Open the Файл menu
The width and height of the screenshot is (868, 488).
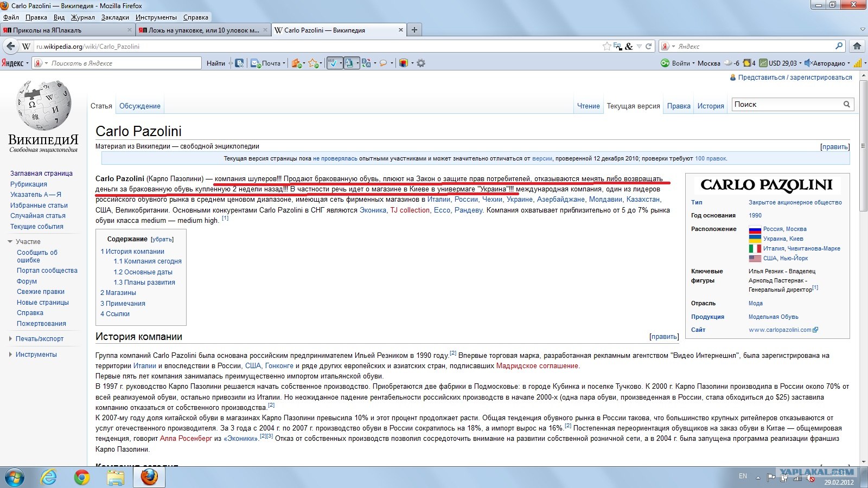(11, 17)
